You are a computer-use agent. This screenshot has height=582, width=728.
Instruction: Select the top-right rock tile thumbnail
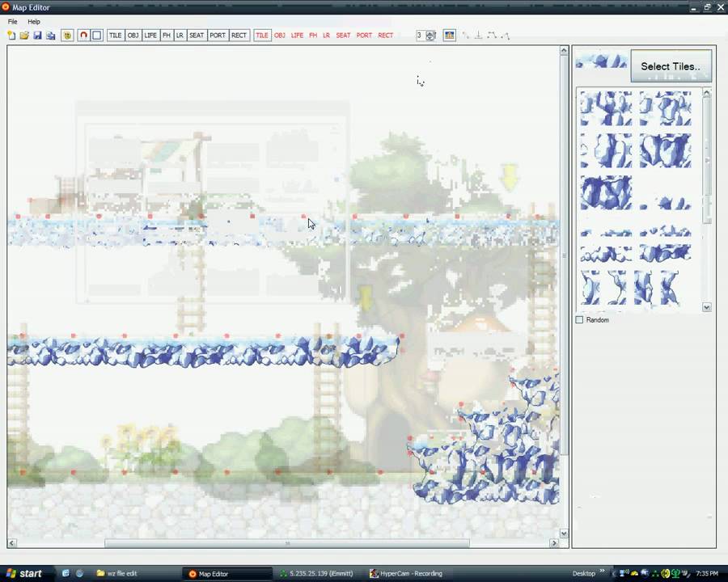665,108
